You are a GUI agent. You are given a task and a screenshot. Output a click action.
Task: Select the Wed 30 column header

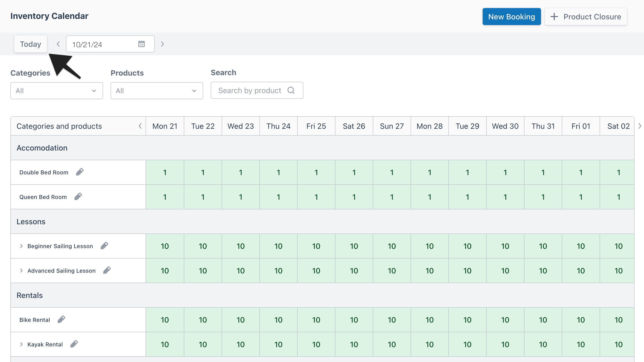(505, 126)
